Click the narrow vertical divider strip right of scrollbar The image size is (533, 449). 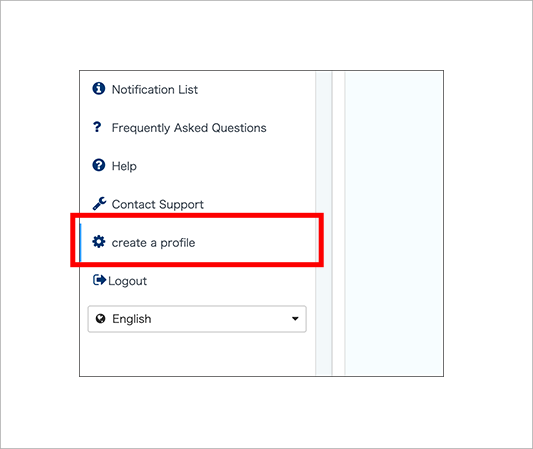(339, 223)
